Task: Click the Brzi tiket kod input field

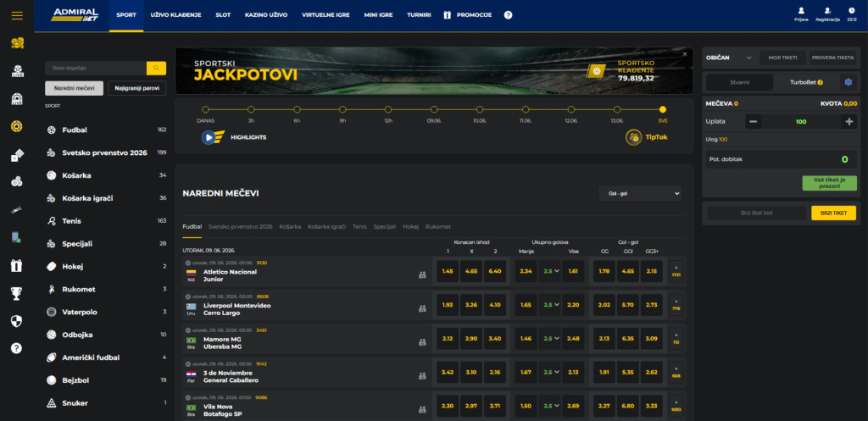Action: point(757,213)
